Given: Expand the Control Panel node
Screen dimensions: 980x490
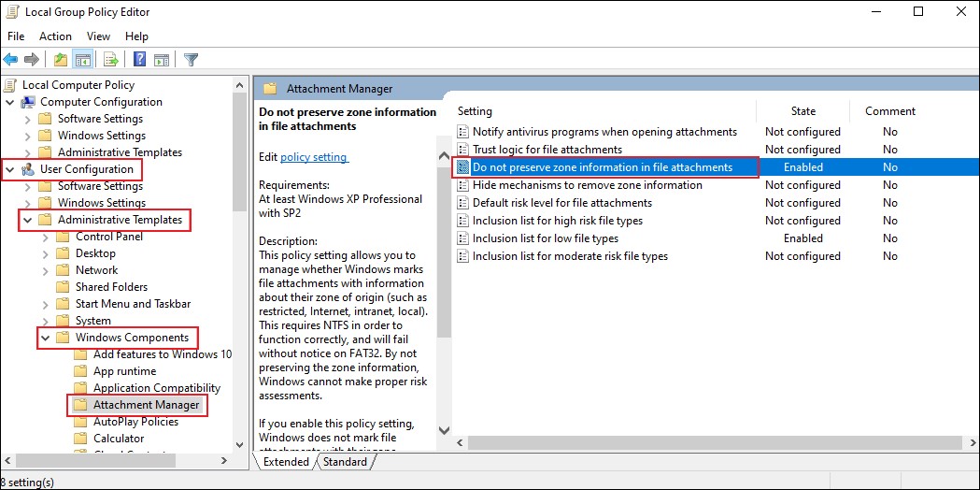Looking at the screenshot, I should coord(45,237).
